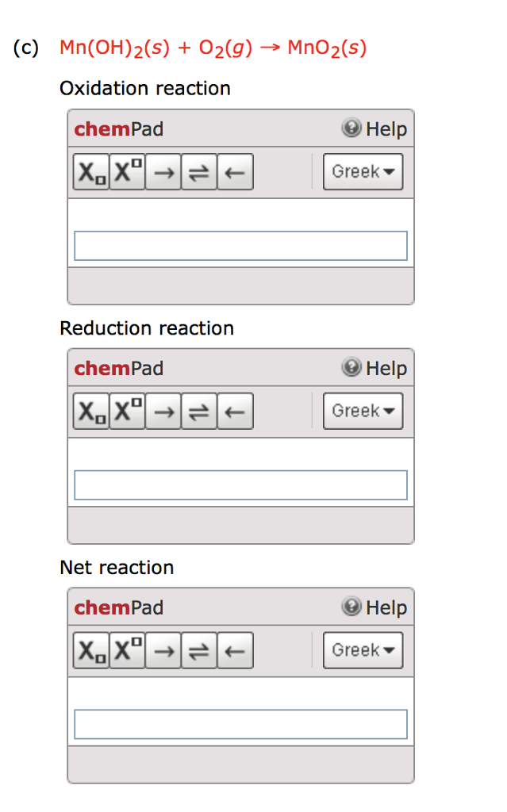Open the Greek symbols dropdown in the Net reaction chemPad

[x=363, y=650]
